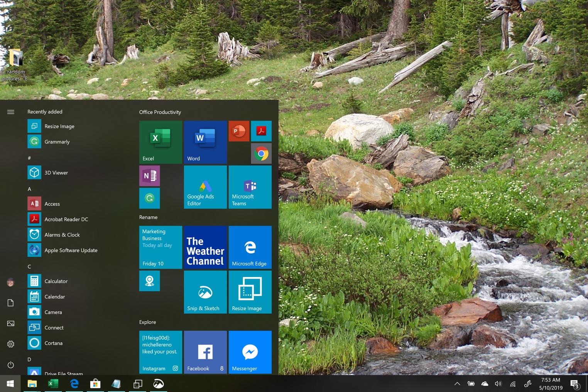Click the C letter header
Screen dimensions: 588x392
(29, 267)
